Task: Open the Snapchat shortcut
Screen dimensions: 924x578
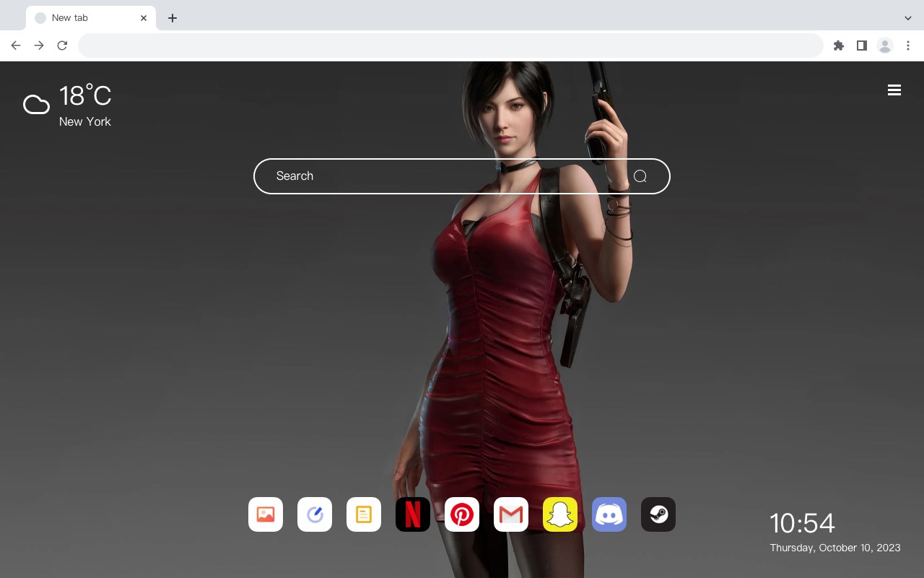Action: (x=560, y=514)
